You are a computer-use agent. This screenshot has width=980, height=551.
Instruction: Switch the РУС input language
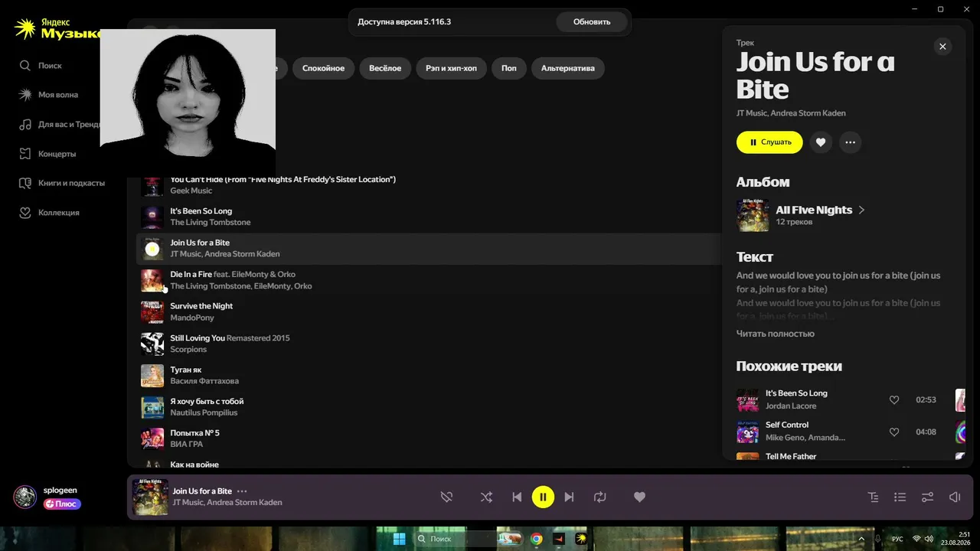tap(897, 539)
